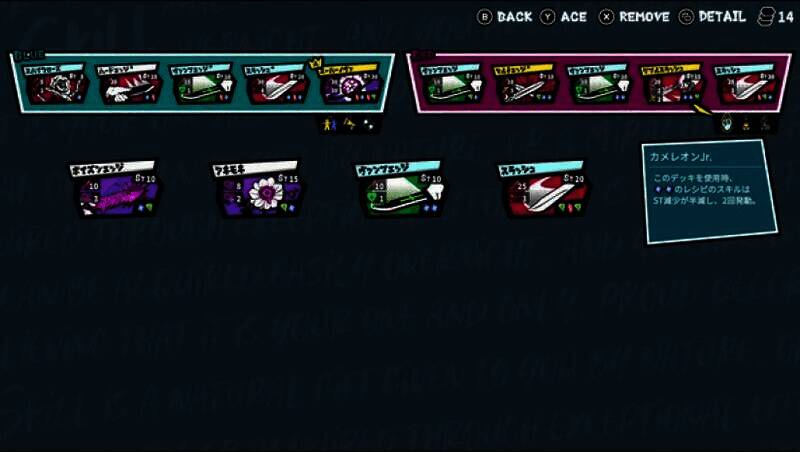
Task: Select the skull card in the blue deck
Action: (x=57, y=84)
